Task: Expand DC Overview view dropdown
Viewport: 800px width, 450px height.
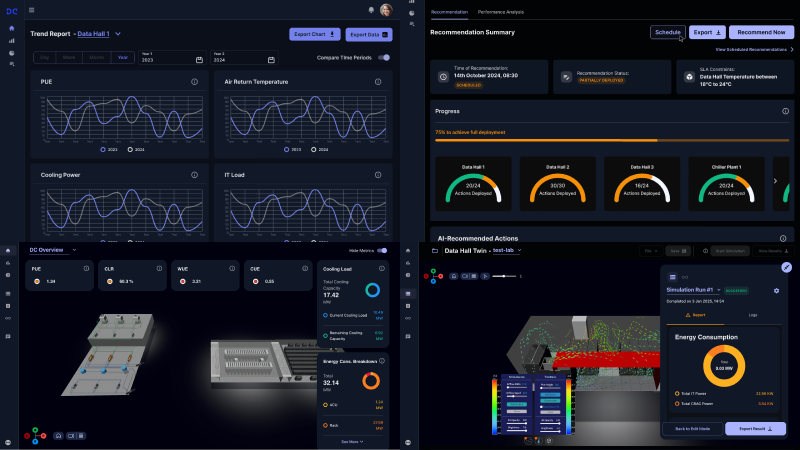Action: pos(74,250)
